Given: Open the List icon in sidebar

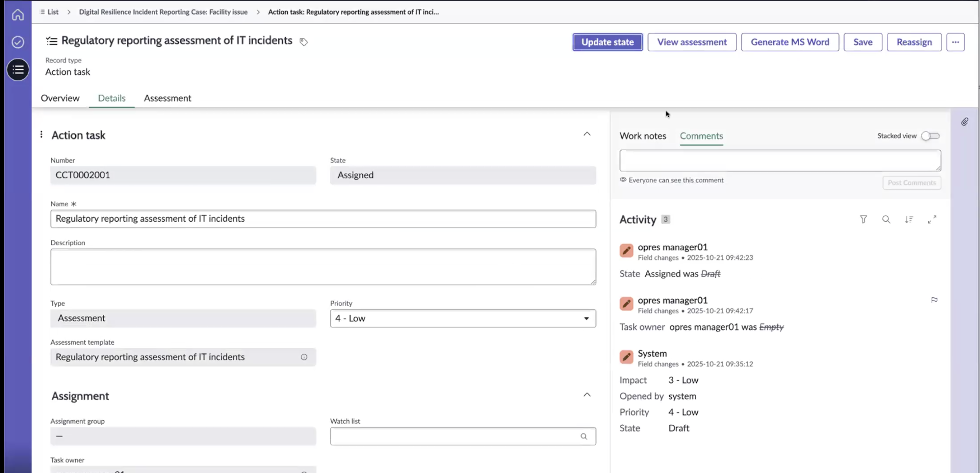Looking at the screenshot, I should click(x=18, y=70).
